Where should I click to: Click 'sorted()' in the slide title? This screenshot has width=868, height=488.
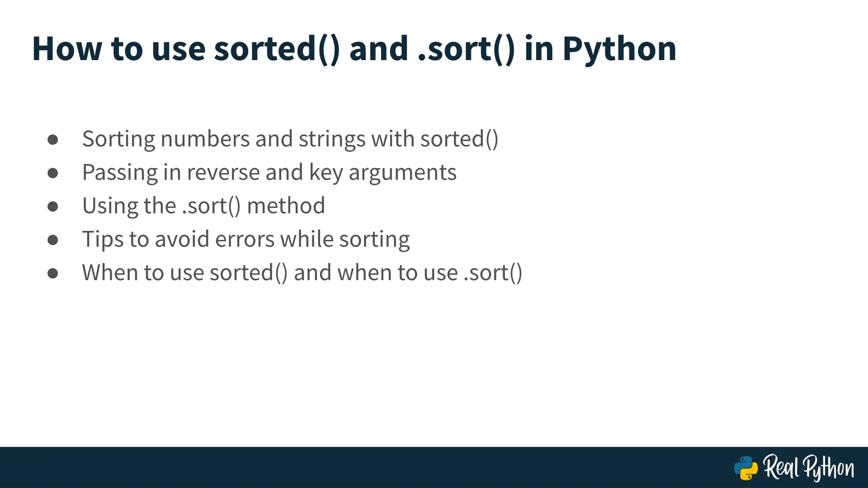click(x=277, y=49)
